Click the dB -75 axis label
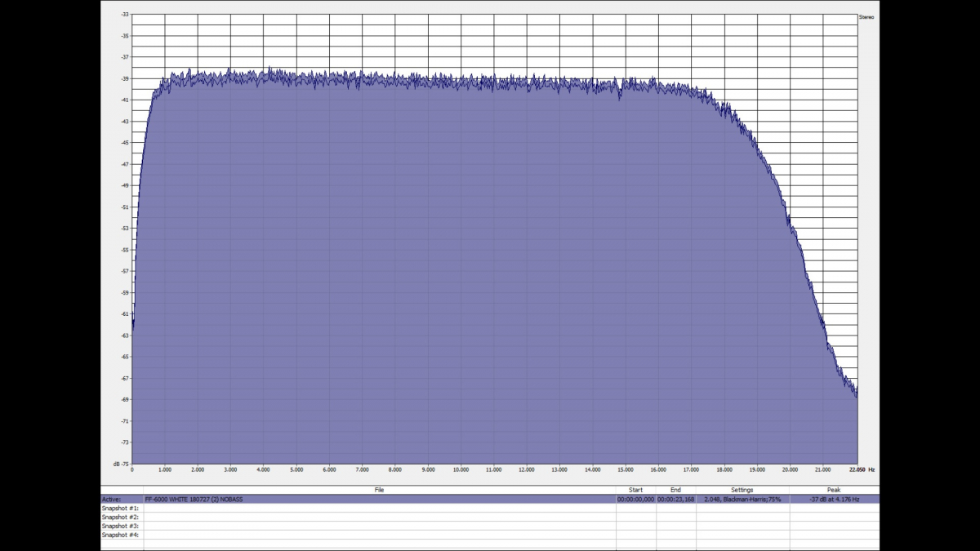This screenshot has height=551, width=980. 121,463
